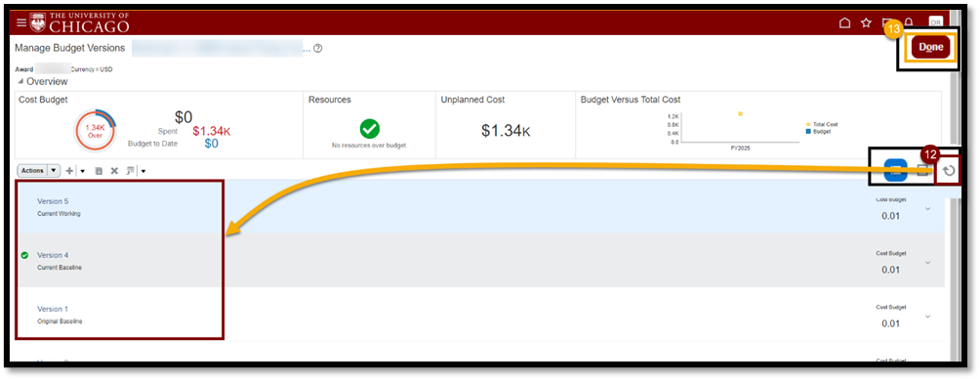Click the delete X icon in toolbar
This screenshot has height=380, width=980.
click(x=114, y=171)
